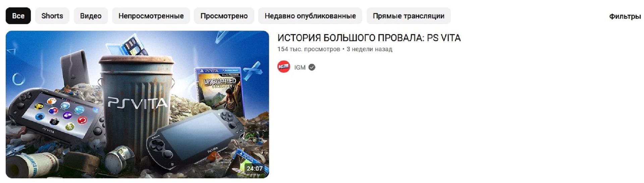Show only Непросмотренные videos

(151, 16)
